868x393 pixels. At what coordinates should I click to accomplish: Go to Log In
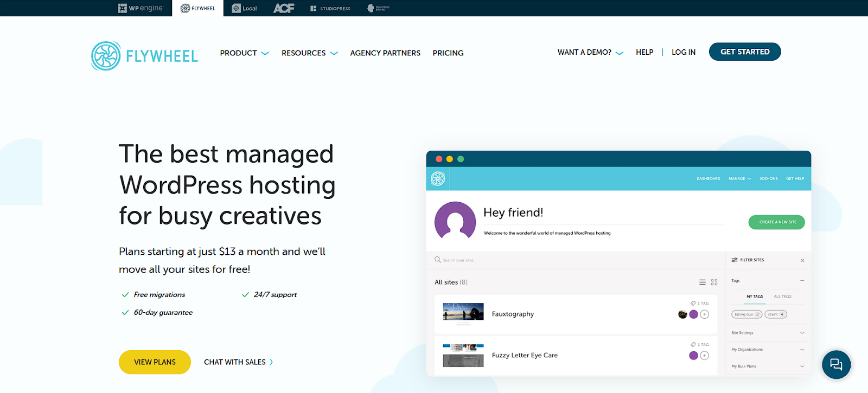684,52
